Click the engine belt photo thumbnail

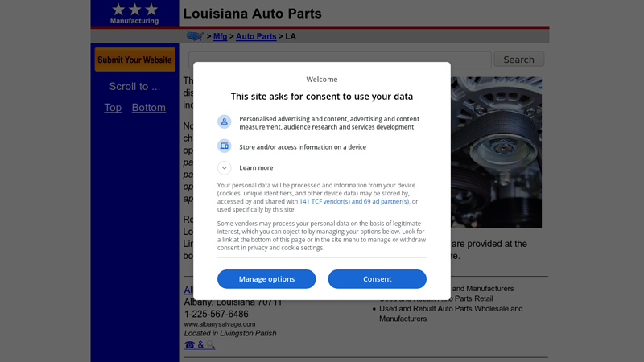point(496,152)
